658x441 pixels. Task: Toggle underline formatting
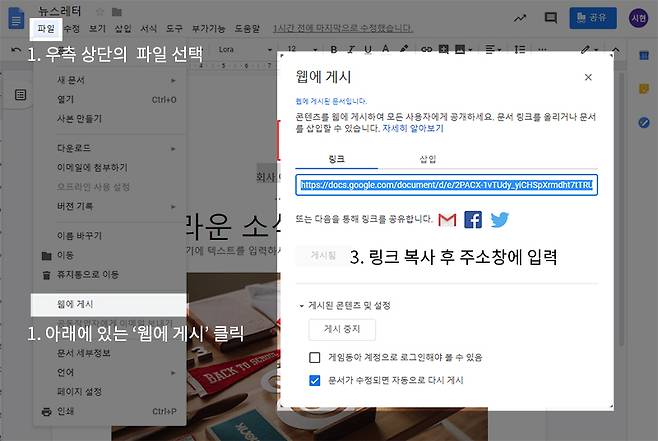368,50
